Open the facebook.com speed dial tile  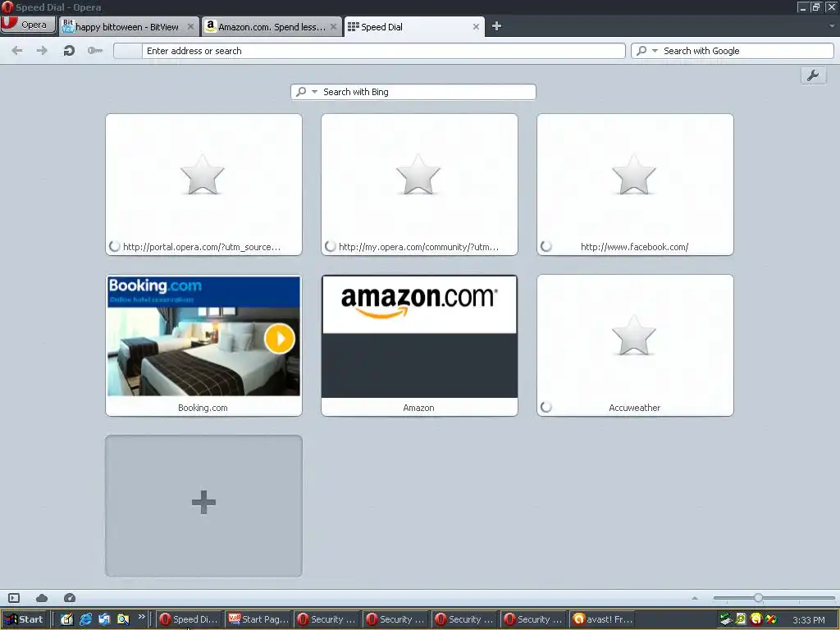[x=635, y=185]
